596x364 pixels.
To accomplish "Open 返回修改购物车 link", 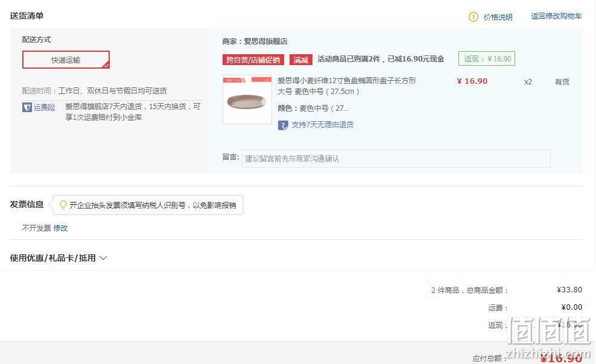I will 556,16.
